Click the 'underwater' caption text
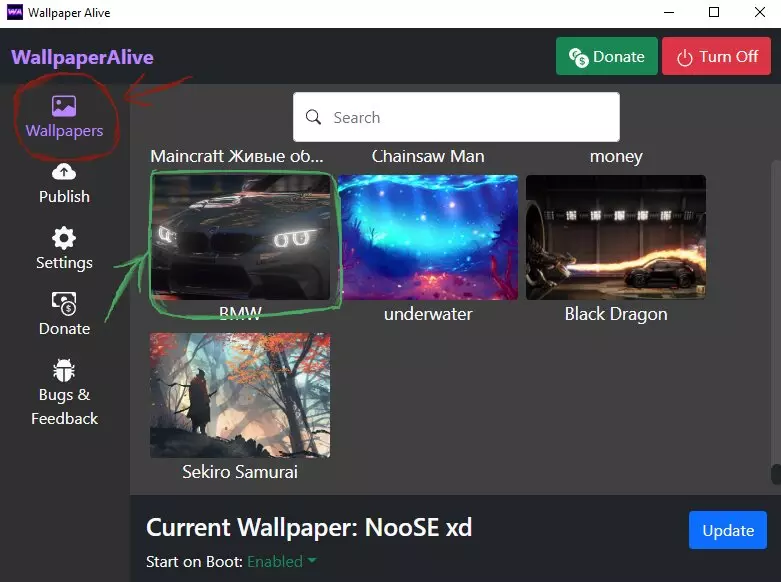The image size is (781, 582). (428, 314)
